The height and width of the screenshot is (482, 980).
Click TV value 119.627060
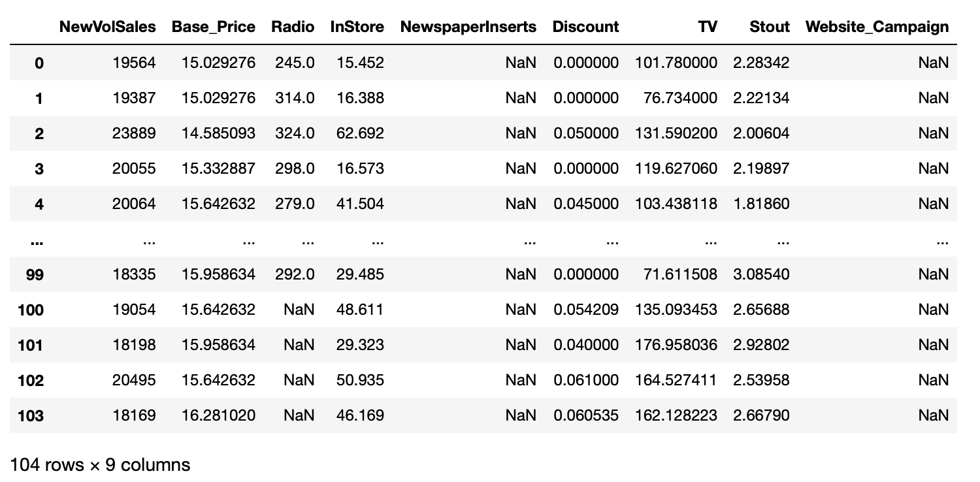pos(676,169)
